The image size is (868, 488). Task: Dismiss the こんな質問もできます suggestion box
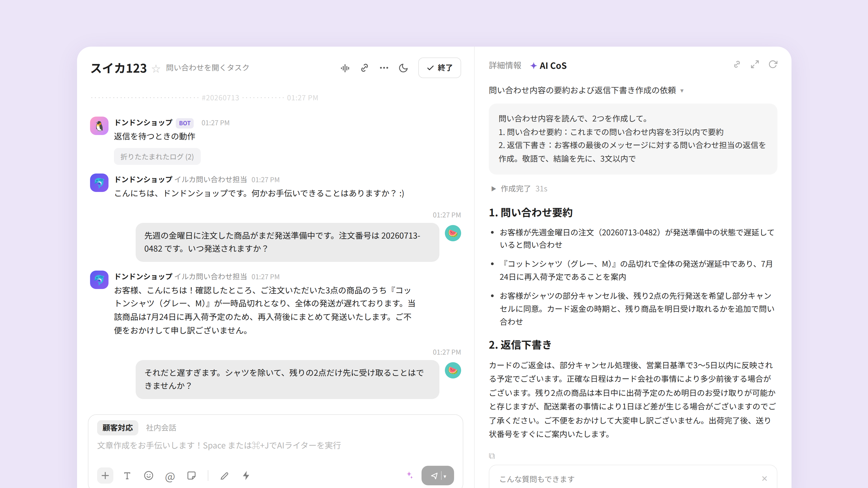pos(764,479)
